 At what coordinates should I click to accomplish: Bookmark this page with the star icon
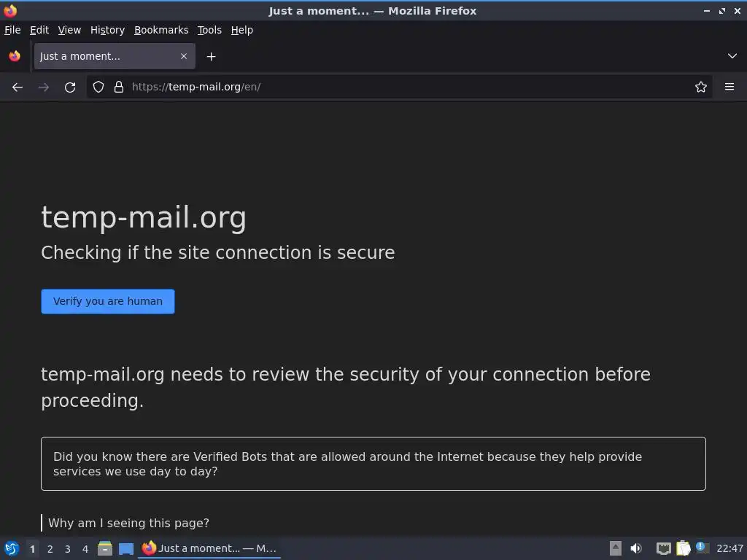click(700, 87)
